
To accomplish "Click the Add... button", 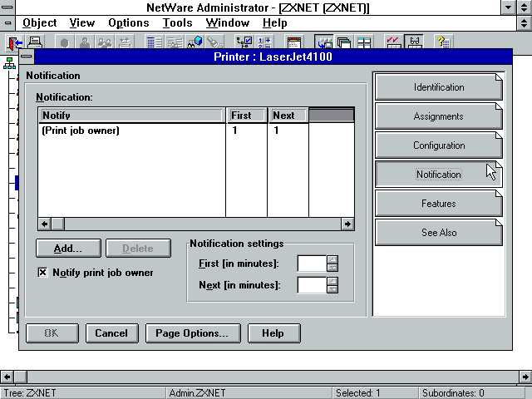I will pyautogui.click(x=68, y=249).
